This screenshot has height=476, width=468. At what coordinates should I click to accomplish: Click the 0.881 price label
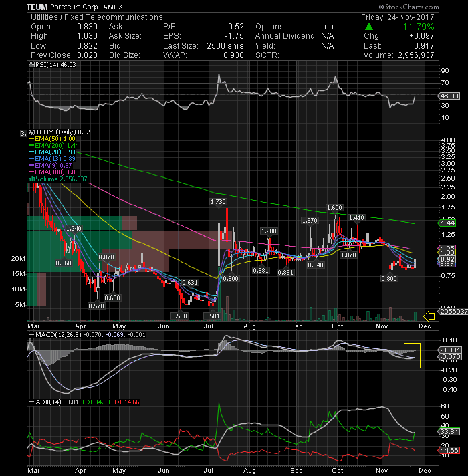click(x=261, y=271)
